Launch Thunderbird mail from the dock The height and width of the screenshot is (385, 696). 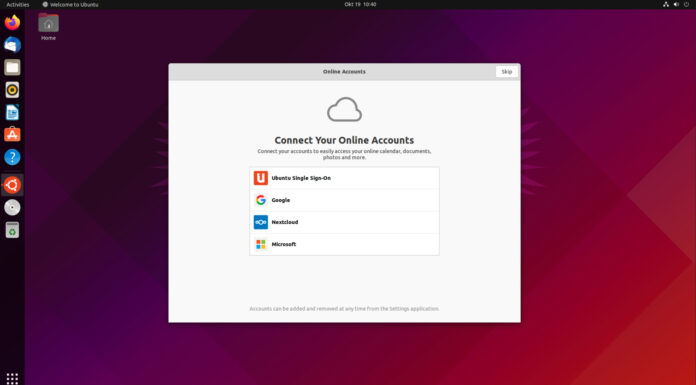point(12,45)
